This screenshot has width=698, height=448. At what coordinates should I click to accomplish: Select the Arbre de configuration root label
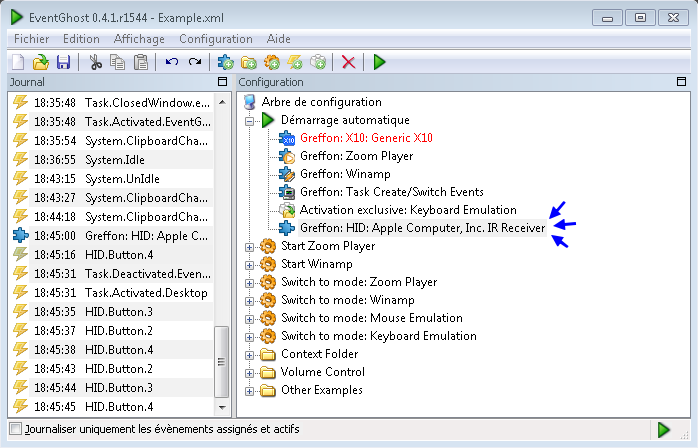point(321,102)
